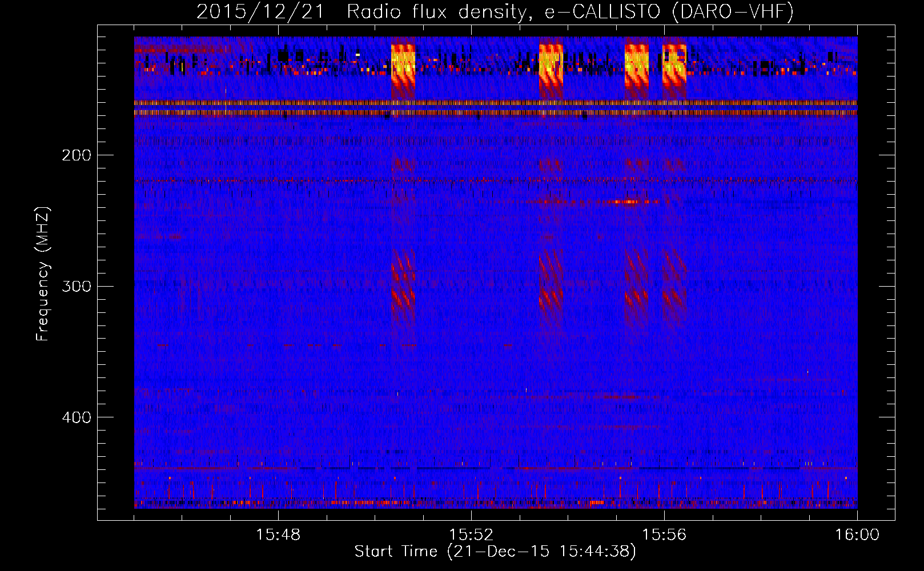
Task: Click the '300' frequency axis label
Action: (x=76, y=286)
